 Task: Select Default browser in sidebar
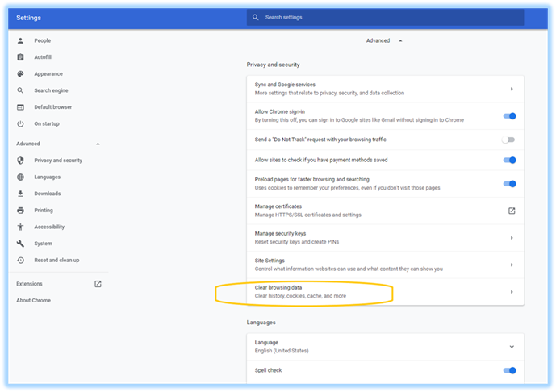pos(52,107)
